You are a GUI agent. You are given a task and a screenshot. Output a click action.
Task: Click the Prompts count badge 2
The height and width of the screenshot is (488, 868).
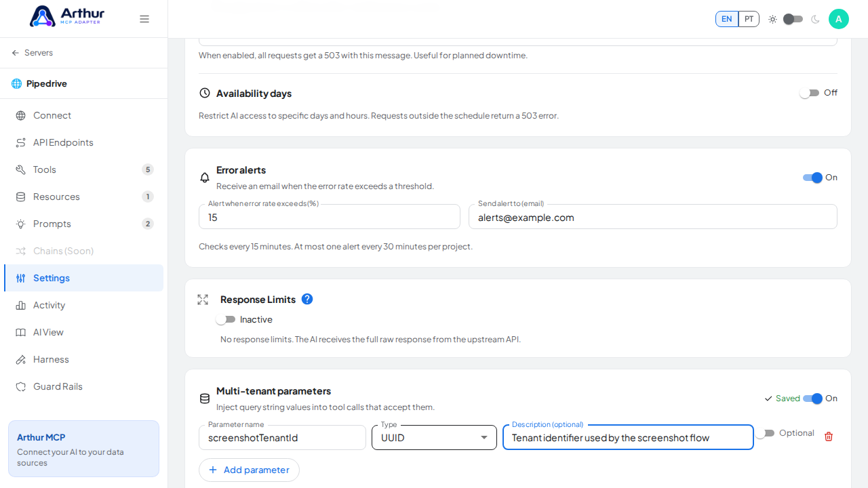click(x=148, y=224)
